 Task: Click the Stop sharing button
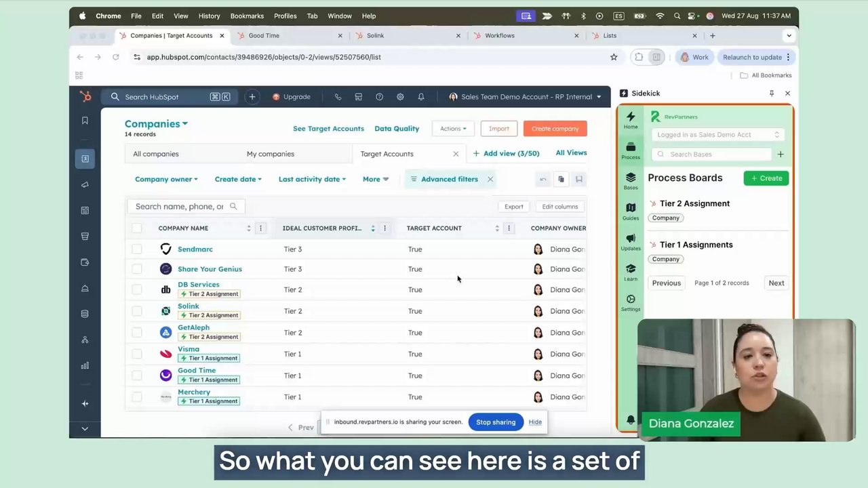click(496, 422)
